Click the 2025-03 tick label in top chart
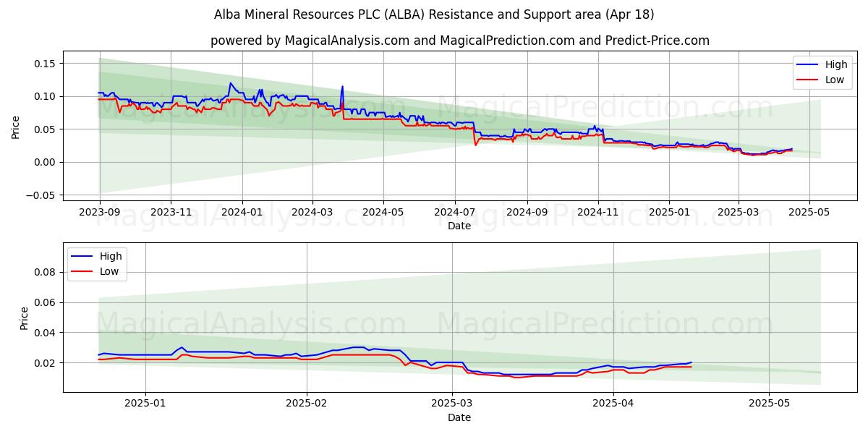 [739, 213]
